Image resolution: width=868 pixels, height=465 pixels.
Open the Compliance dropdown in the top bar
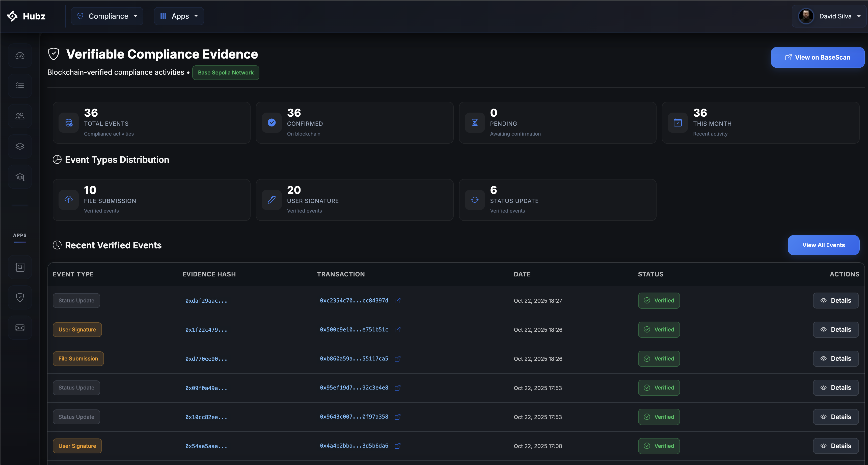107,16
